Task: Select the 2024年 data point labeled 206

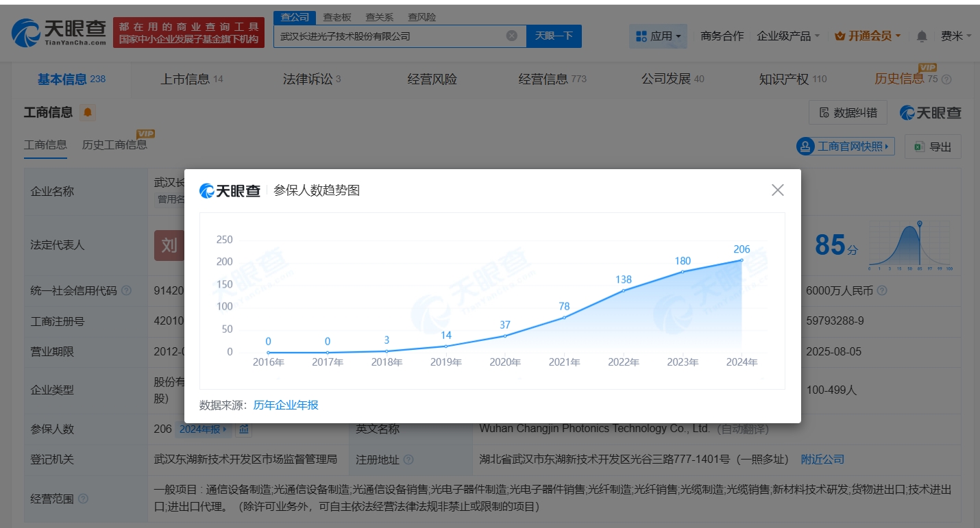Action: 742,260
